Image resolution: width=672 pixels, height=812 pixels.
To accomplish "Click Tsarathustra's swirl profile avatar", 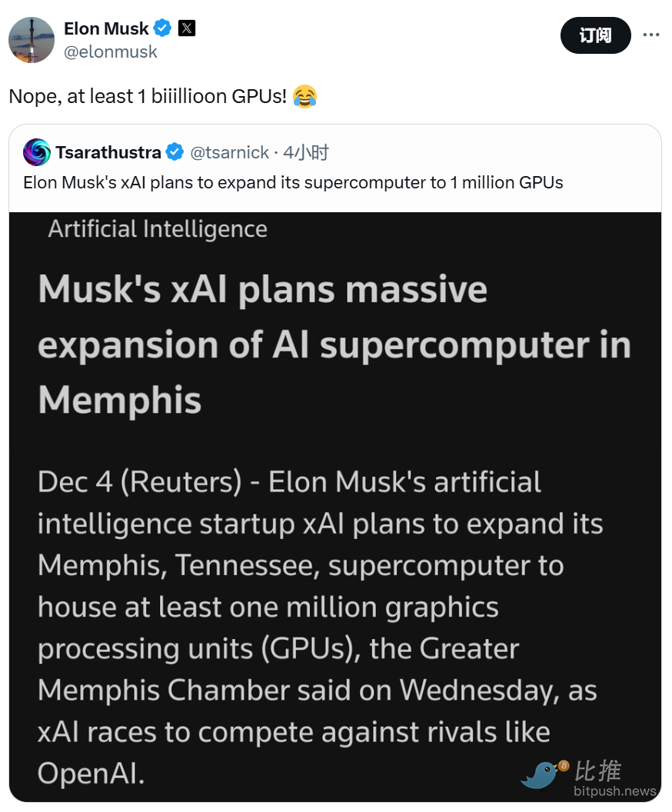I will (x=37, y=152).
